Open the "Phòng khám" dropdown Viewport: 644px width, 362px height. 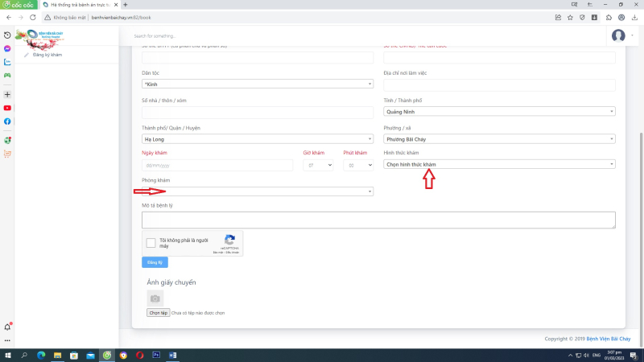tap(258, 191)
